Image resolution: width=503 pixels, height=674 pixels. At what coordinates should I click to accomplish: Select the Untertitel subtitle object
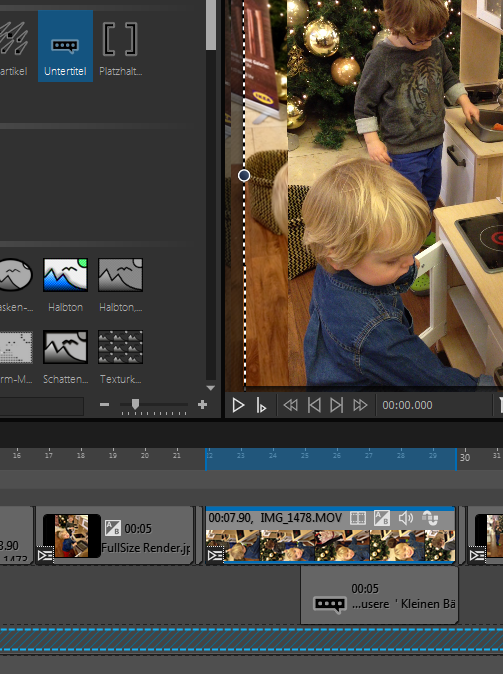(65, 46)
